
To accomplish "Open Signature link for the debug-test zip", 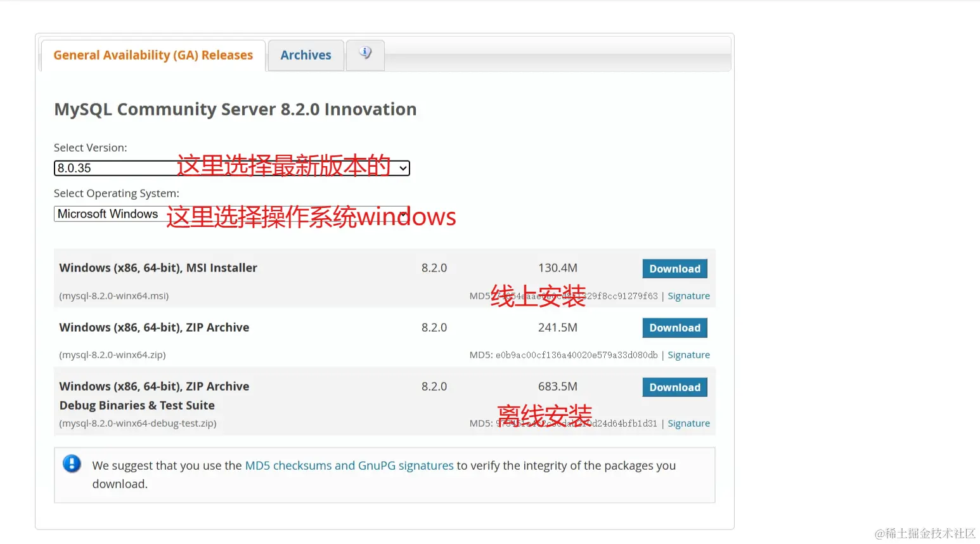I will pyautogui.click(x=688, y=424).
